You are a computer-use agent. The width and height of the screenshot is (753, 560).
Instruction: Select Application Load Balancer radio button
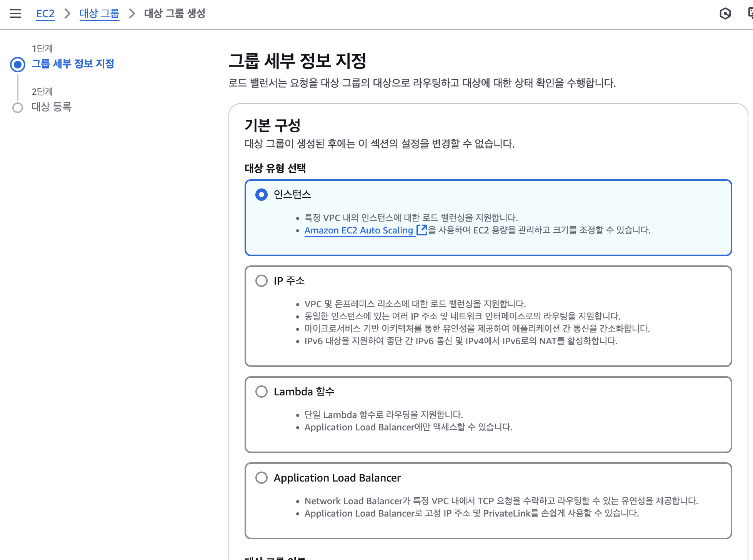pyautogui.click(x=262, y=478)
